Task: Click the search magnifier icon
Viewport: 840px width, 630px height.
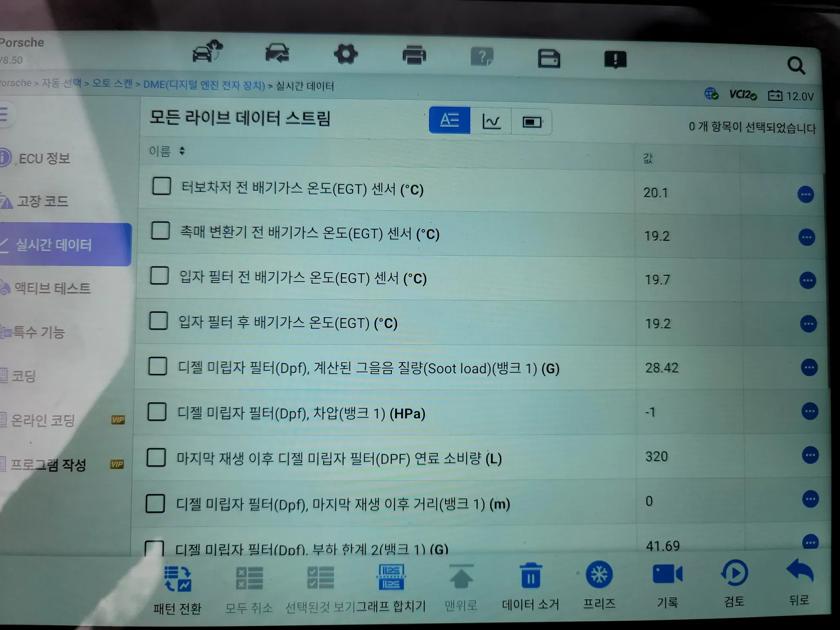Action: click(x=796, y=66)
